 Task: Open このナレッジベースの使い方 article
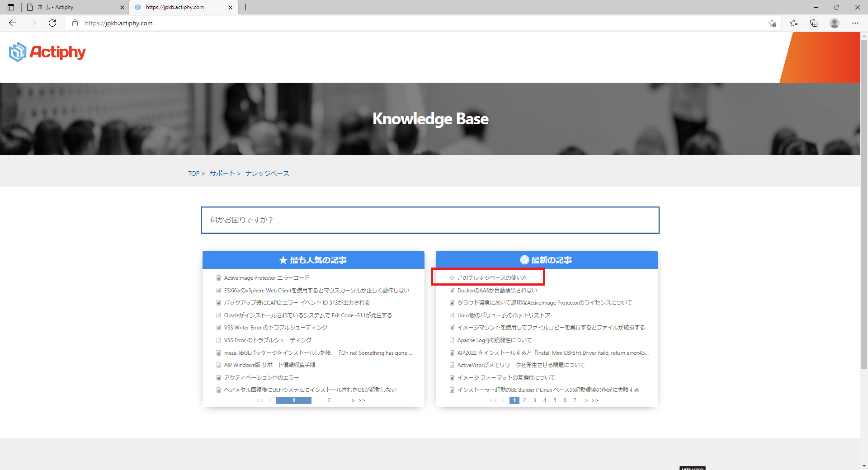click(x=492, y=278)
